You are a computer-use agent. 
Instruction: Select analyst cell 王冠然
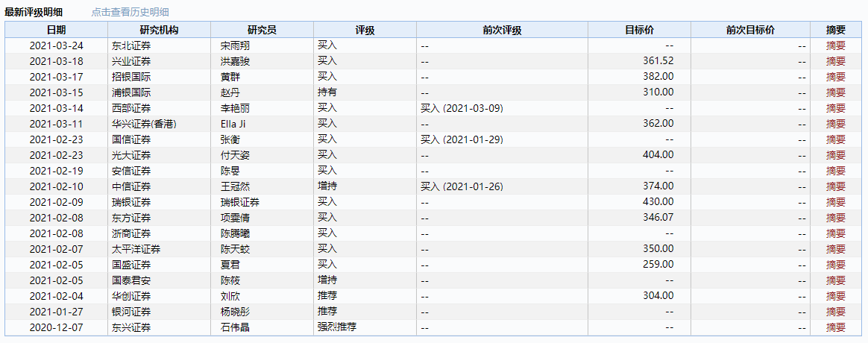[x=235, y=186]
